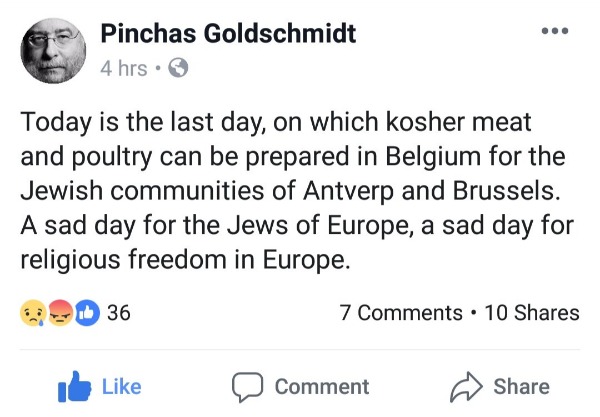Click the blue like reaction badge
Screen dimensions: 600x417
point(87,313)
